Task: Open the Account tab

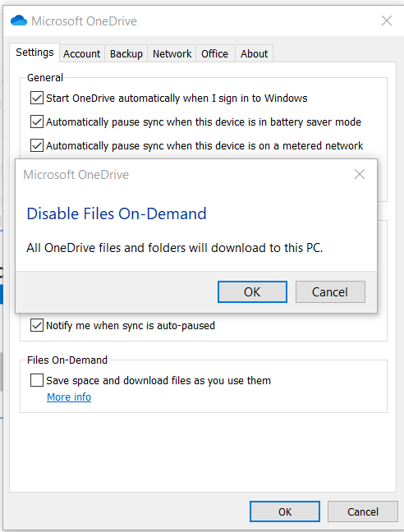Action: (x=82, y=53)
